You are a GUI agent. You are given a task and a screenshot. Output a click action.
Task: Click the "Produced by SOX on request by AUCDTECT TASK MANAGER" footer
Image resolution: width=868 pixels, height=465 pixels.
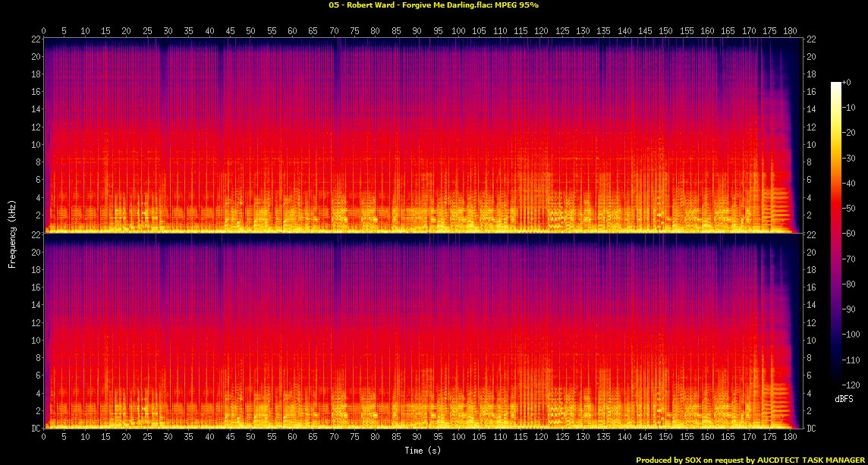[x=751, y=460]
